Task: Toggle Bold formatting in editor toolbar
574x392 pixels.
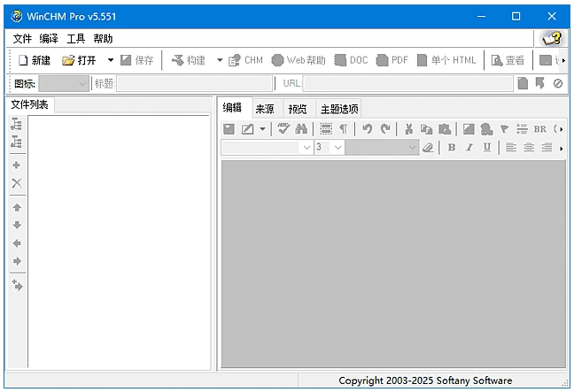Action: (x=452, y=148)
